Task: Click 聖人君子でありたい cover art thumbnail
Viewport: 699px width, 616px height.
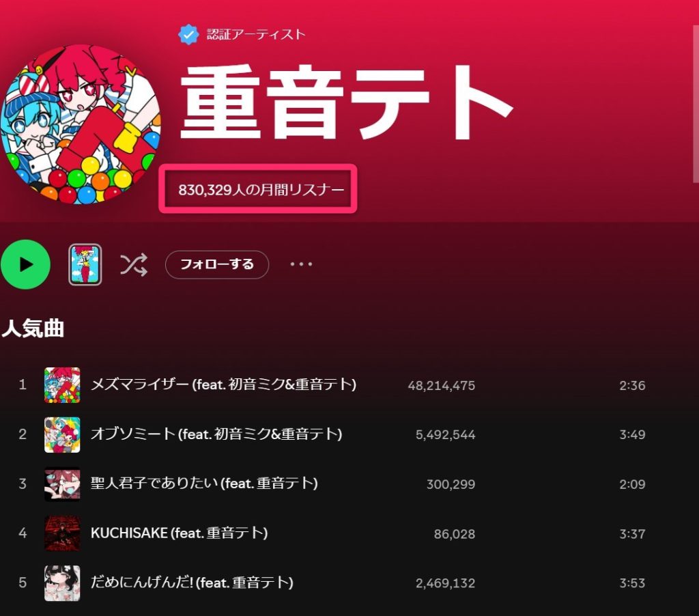Action: (62, 484)
